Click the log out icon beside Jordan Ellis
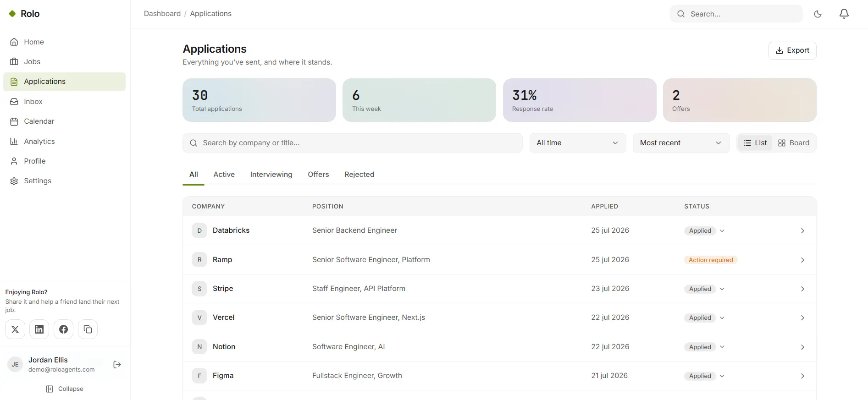Image resolution: width=868 pixels, height=400 pixels. pyautogui.click(x=117, y=365)
